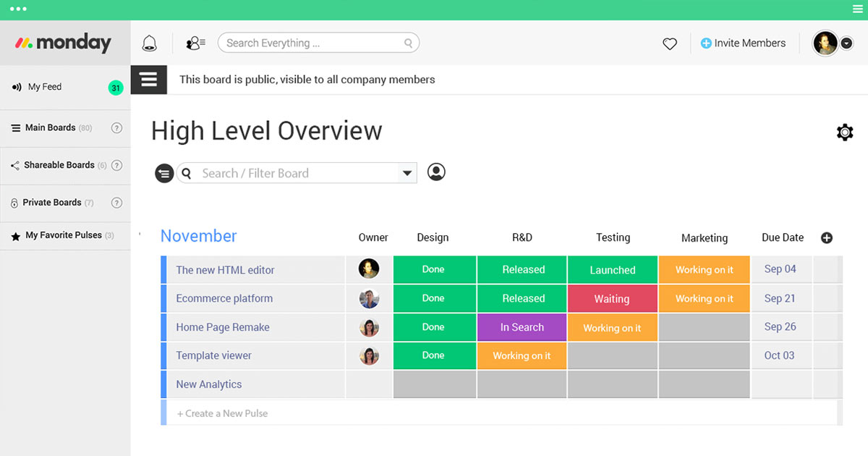This screenshot has width=868, height=456.
Task: Focus the Search Everything field
Action: point(318,43)
